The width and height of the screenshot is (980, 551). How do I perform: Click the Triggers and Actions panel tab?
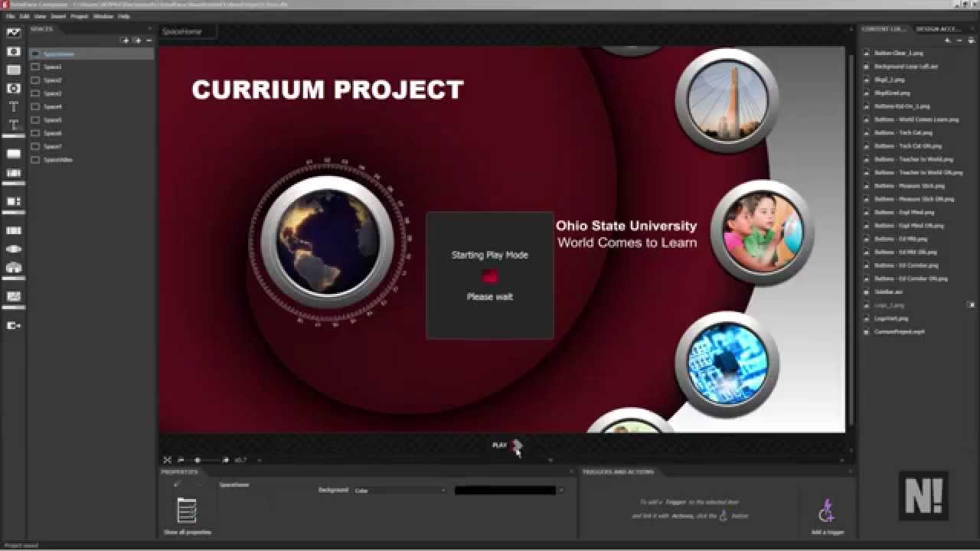tap(618, 471)
